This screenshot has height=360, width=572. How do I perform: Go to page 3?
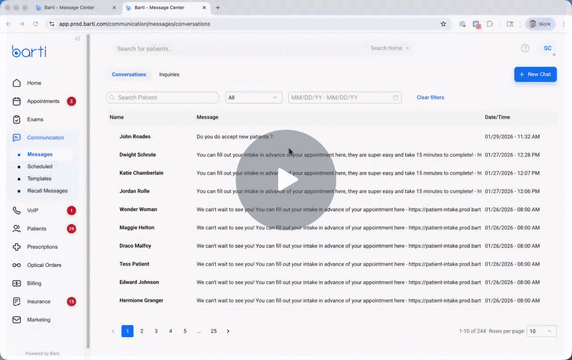(x=156, y=331)
